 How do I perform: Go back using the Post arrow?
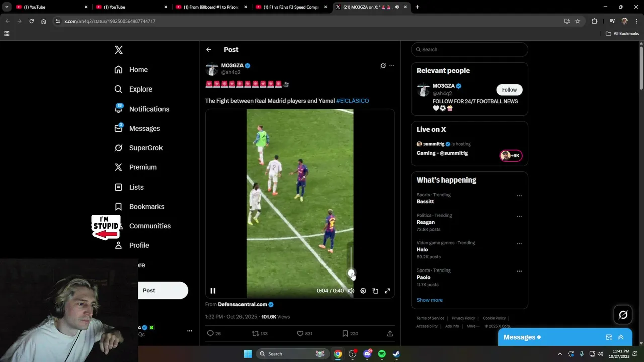click(x=209, y=50)
